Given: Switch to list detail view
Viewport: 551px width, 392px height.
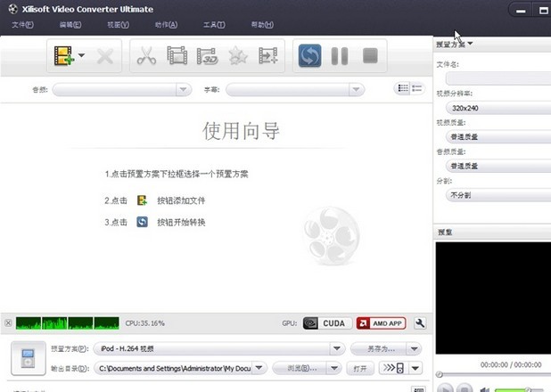Looking at the screenshot, I should (417, 88).
